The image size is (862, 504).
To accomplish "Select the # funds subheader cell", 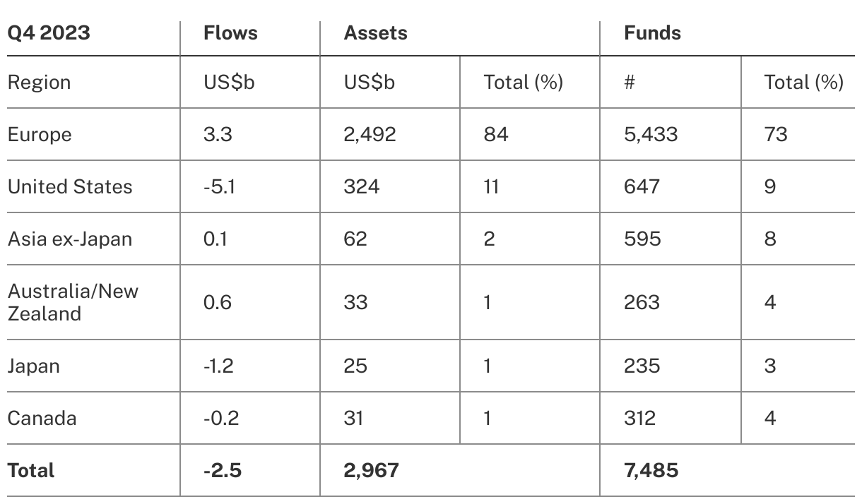I will tap(630, 83).
